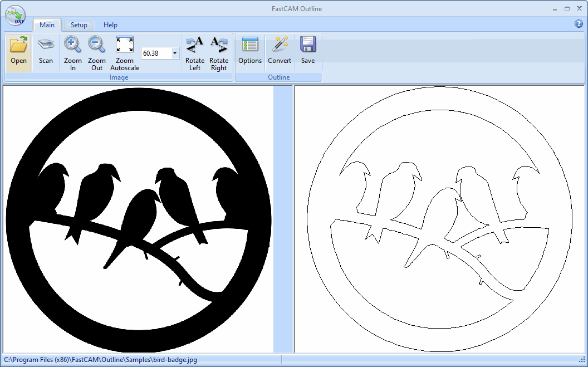
Task: Switch to the Main tab
Action: 47,25
